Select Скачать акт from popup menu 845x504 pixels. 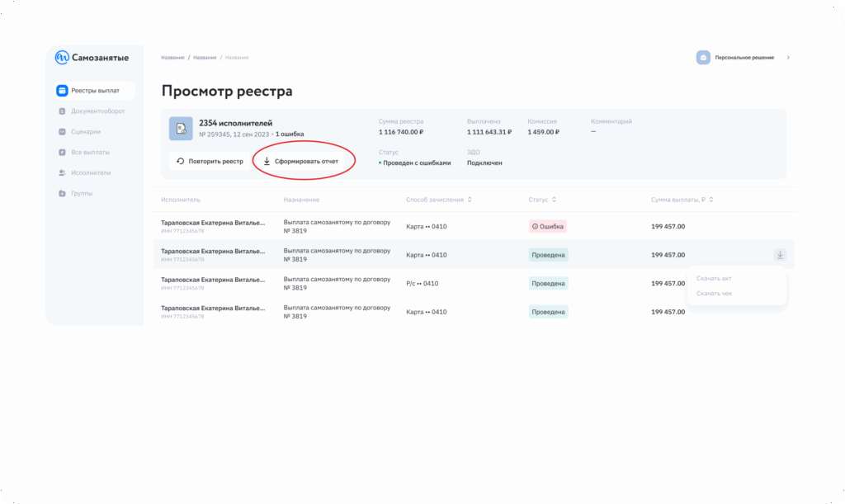714,278
